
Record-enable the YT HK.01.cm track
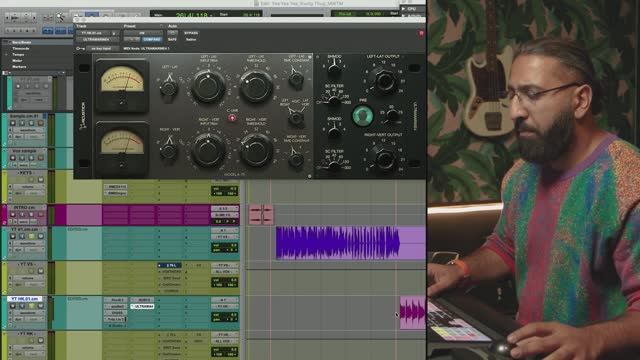[13, 306]
